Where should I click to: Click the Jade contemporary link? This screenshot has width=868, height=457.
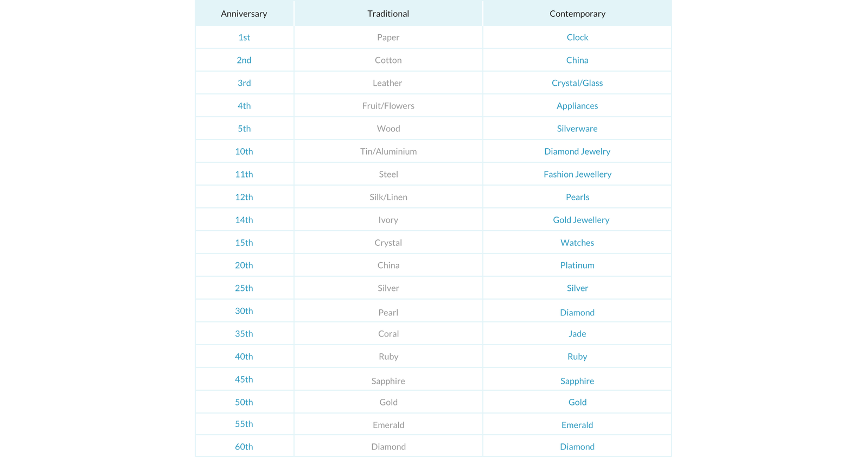coord(577,334)
